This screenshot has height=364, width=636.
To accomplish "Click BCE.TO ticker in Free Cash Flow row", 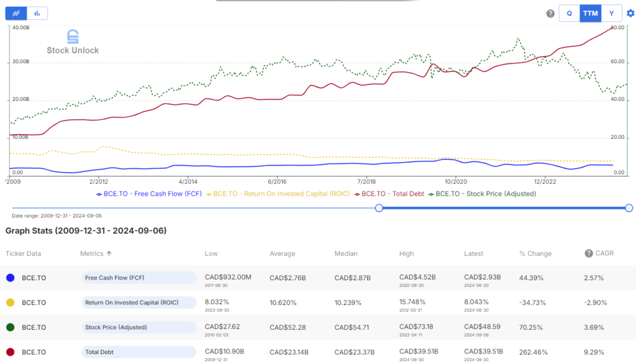I will click(x=34, y=278).
